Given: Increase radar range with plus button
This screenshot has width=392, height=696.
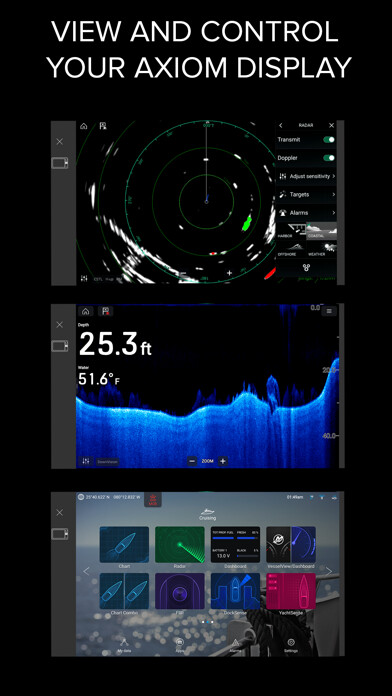Looking at the screenshot, I should click(229, 273).
